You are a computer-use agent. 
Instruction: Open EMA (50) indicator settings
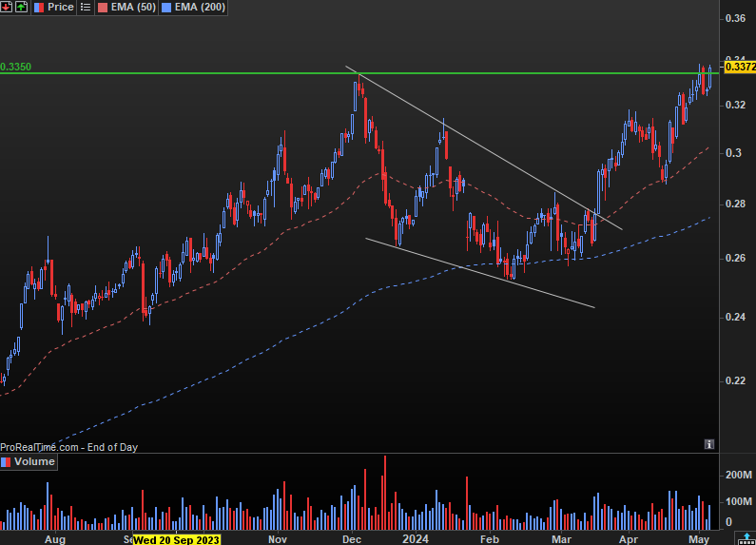[x=133, y=8]
